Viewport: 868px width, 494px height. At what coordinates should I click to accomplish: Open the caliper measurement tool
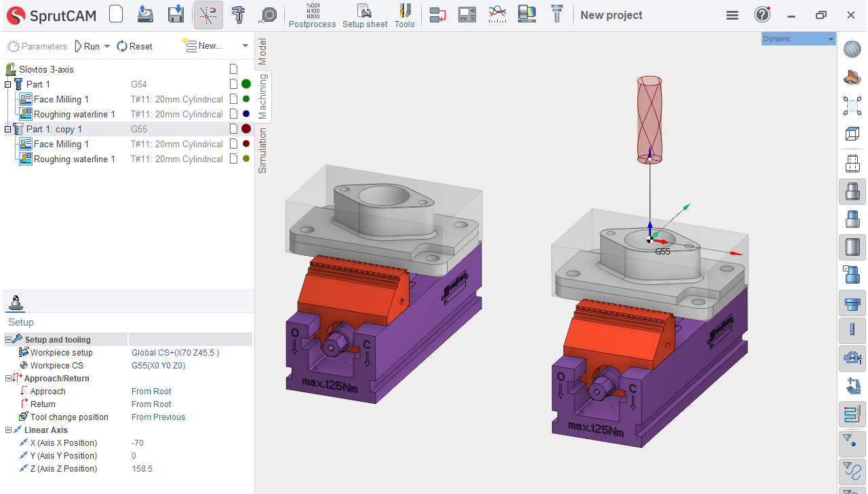pos(238,14)
